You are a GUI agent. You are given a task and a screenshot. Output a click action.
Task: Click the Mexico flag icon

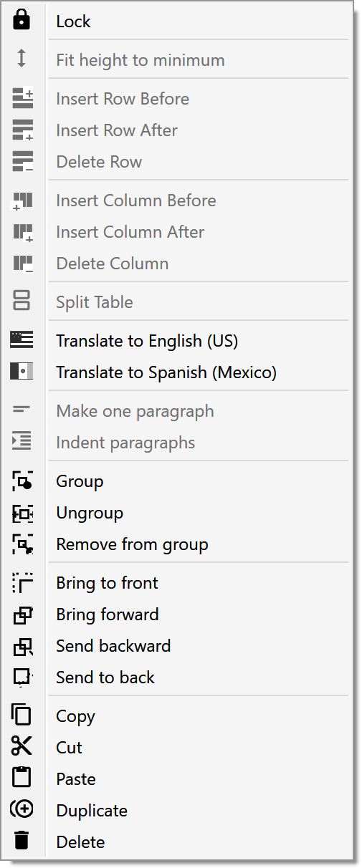point(22,372)
